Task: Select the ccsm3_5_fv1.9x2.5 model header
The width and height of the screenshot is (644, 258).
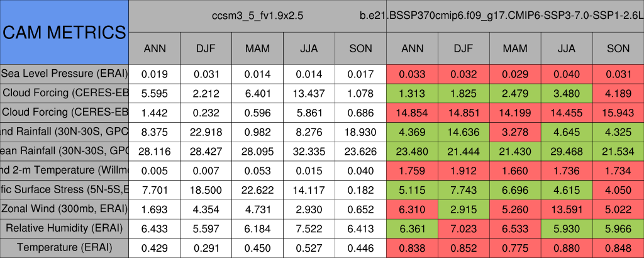Action: [257, 14]
